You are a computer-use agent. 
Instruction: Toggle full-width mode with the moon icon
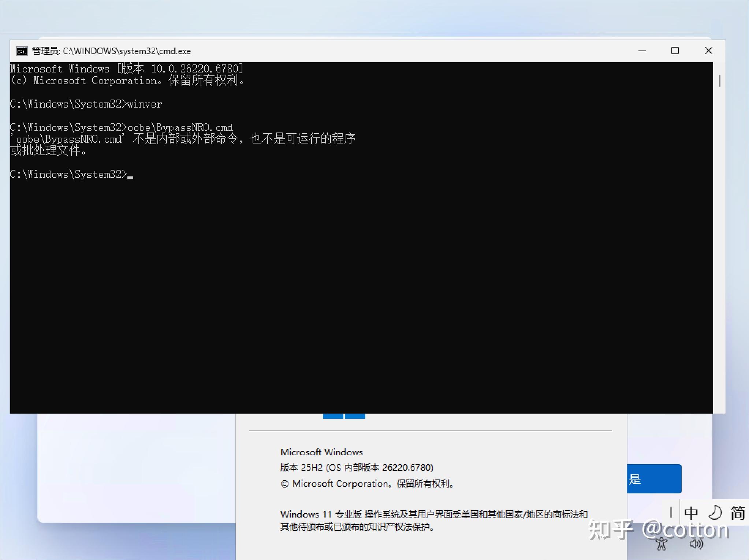[715, 512]
